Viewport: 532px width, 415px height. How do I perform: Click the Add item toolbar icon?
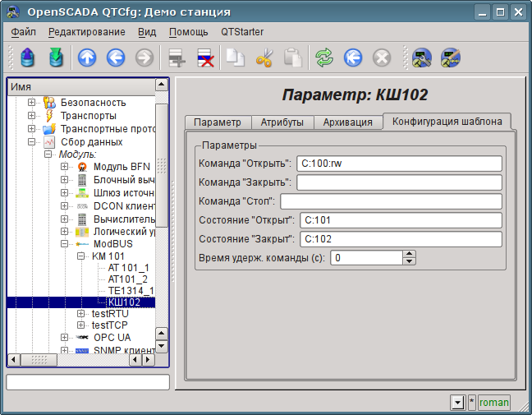click(x=174, y=58)
